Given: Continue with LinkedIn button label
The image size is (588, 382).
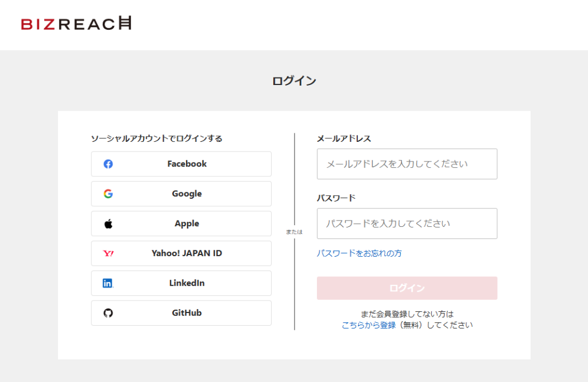Looking at the screenshot, I should 187,283.
